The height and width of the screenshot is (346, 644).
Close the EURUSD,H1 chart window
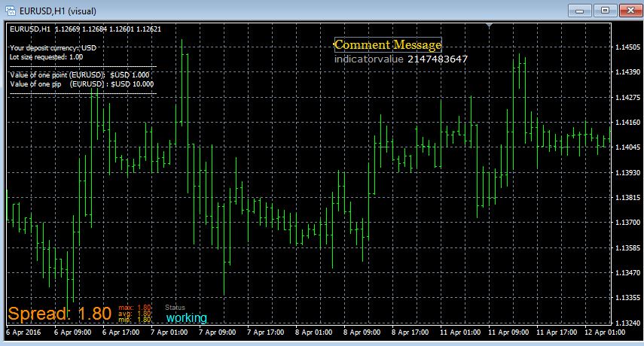coord(630,11)
